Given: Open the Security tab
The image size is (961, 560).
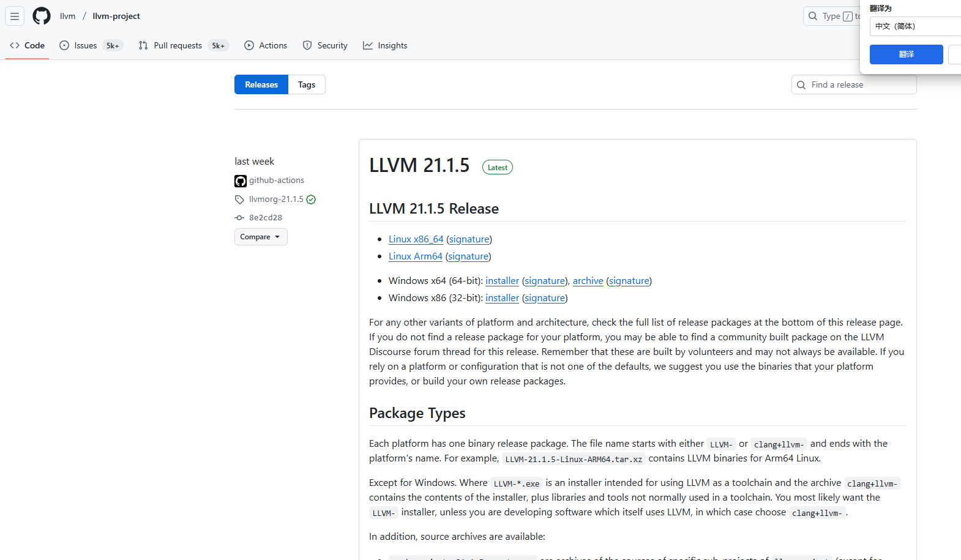Looking at the screenshot, I should 325,45.
